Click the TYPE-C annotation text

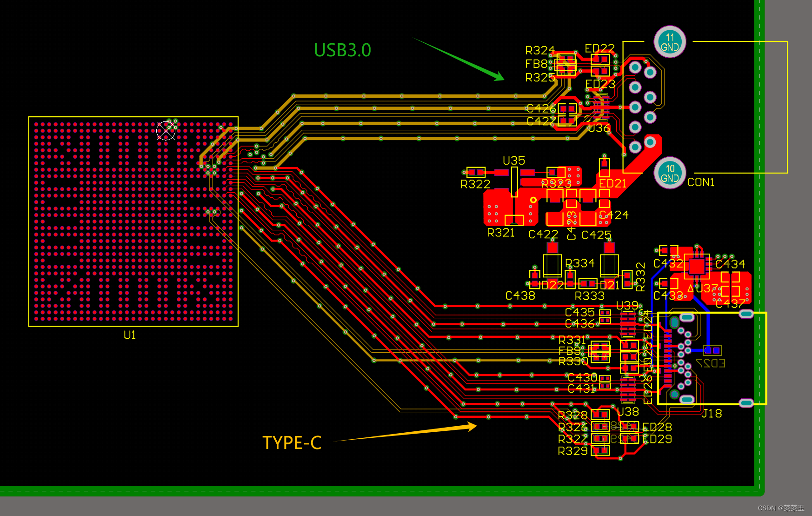click(292, 443)
